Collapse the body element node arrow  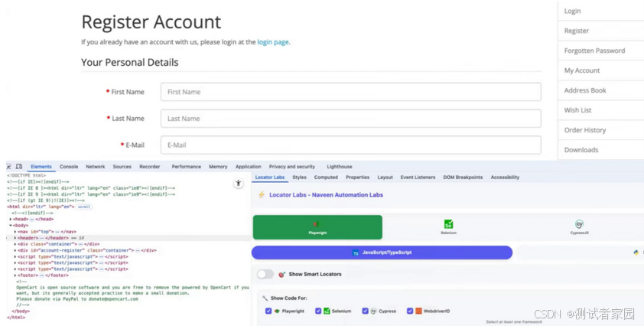(x=11, y=225)
